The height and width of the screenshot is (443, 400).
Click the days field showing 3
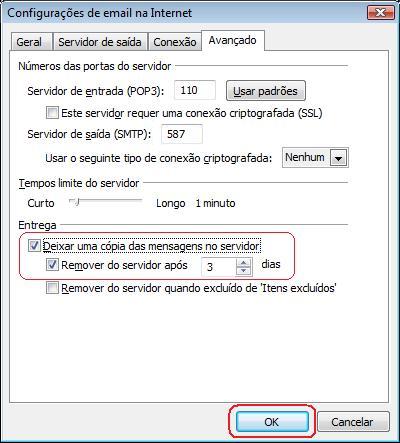click(219, 267)
